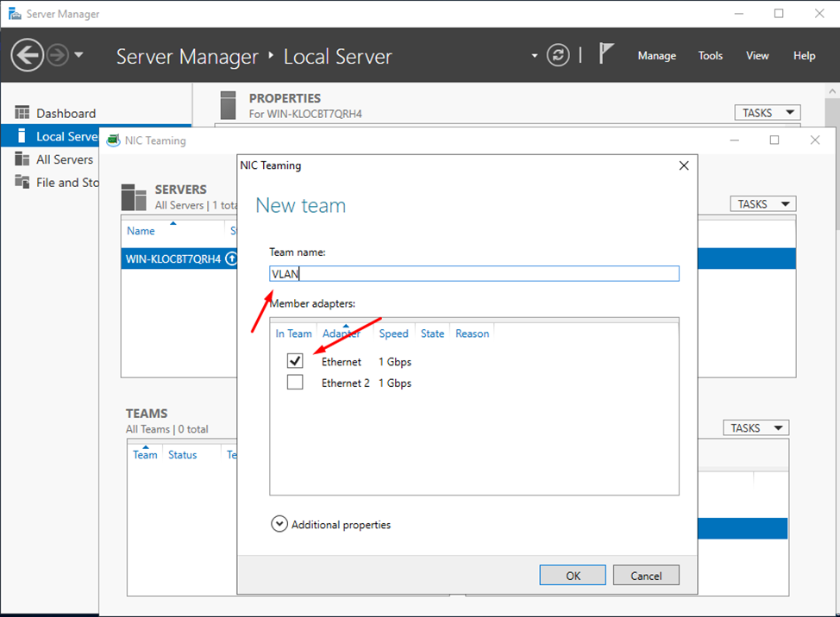Open the TASKS dropdown in PROPERTIES pane
Image resolution: width=840 pixels, height=617 pixels.
(766, 112)
